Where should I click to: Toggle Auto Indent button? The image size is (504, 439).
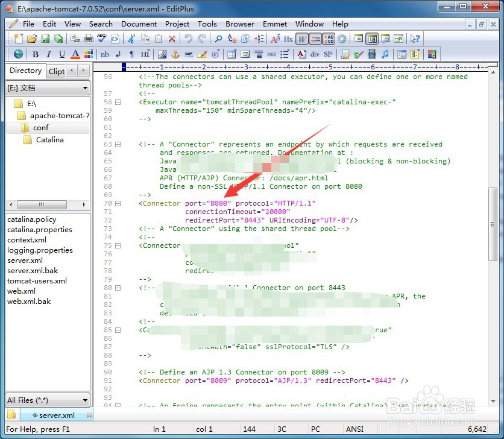(315, 39)
